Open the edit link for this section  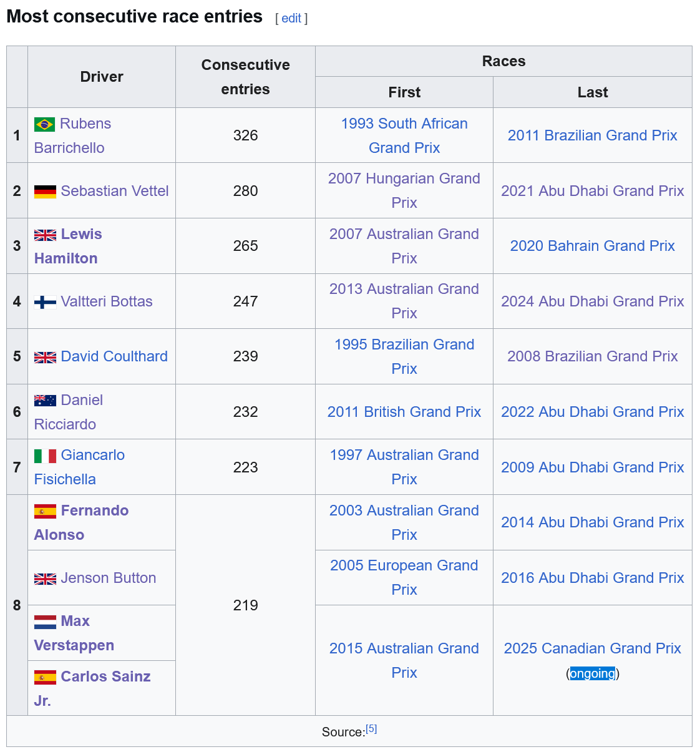point(291,18)
